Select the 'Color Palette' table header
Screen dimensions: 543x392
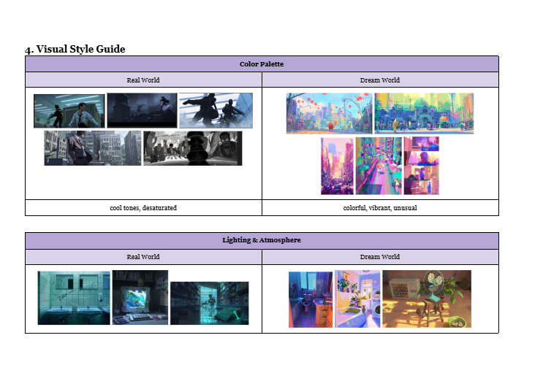click(262, 64)
